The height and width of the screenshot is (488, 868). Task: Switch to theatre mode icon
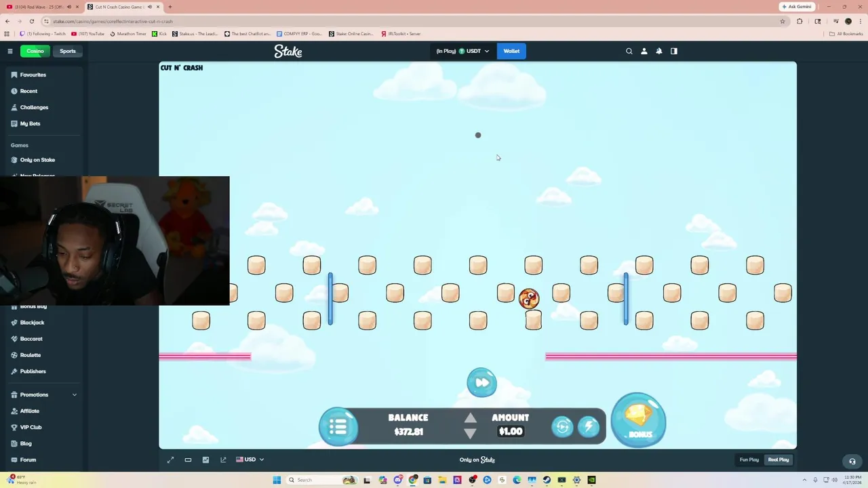(189, 460)
